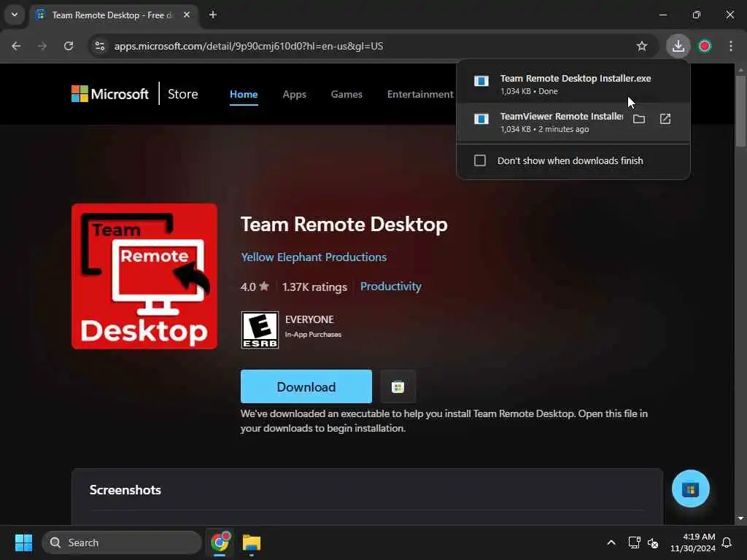Viewport: 747px width, 560px height.
Task: Show TeamViewer Remote Installer in folder
Action: (x=639, y=119)
